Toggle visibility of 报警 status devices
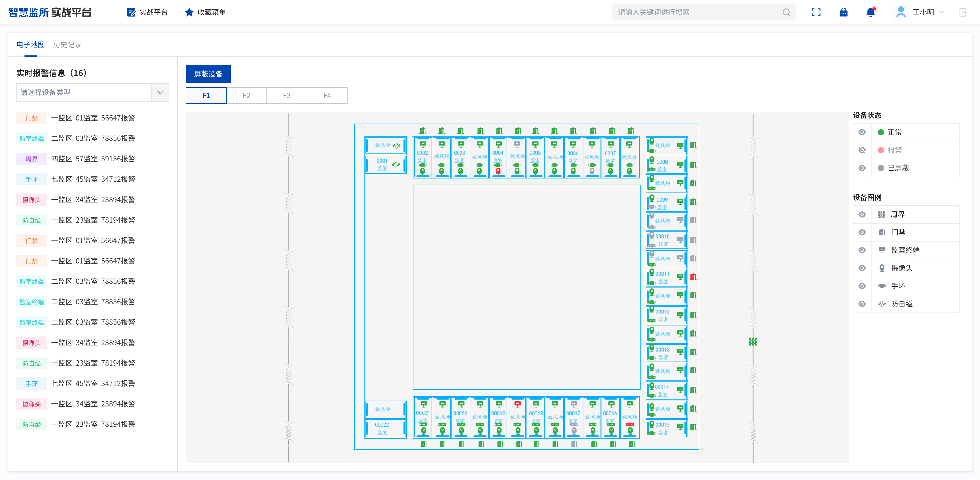Screen dimensions: 980x480 point(862,150)
